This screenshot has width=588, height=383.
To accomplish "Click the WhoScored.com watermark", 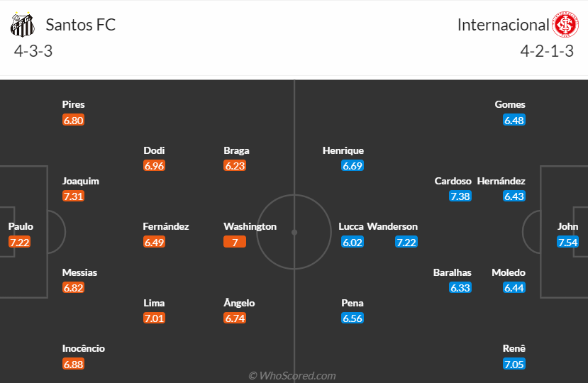I will click(x=292, y=375).
